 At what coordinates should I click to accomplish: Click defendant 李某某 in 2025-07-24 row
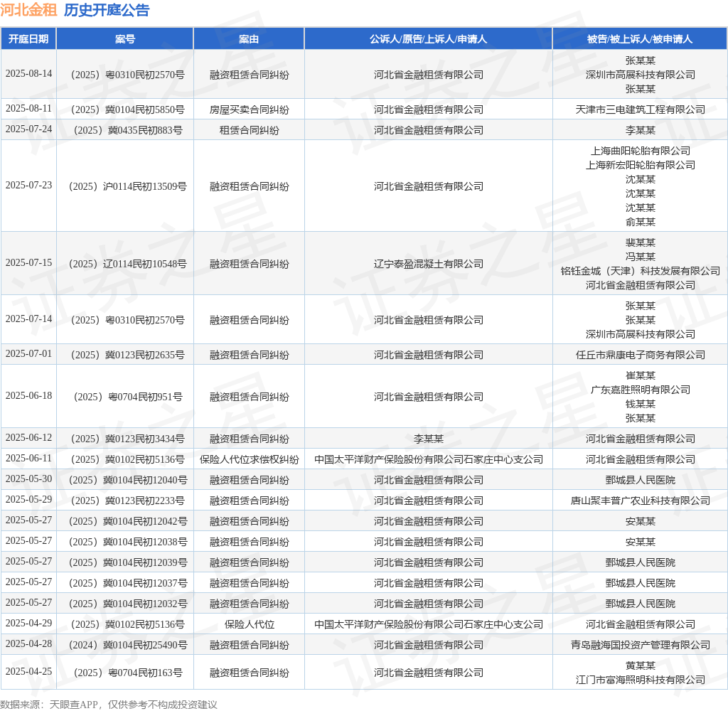click(x=641, y=130)
